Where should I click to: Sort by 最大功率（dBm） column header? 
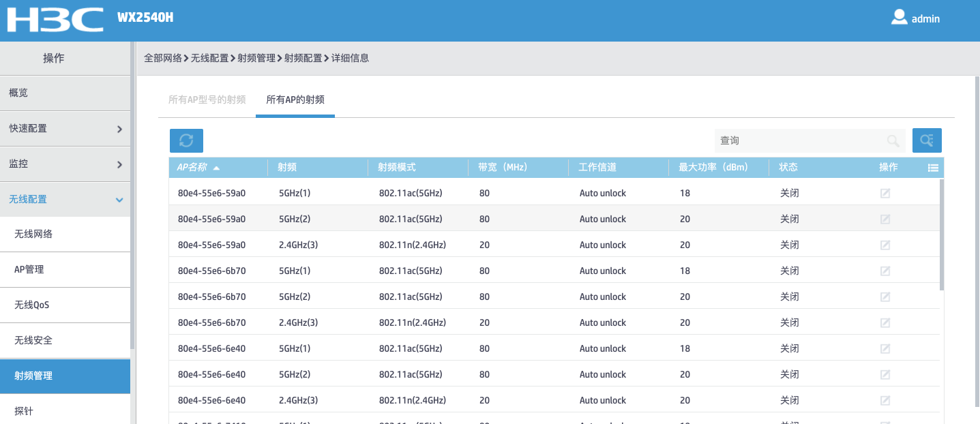pos(719,168)
